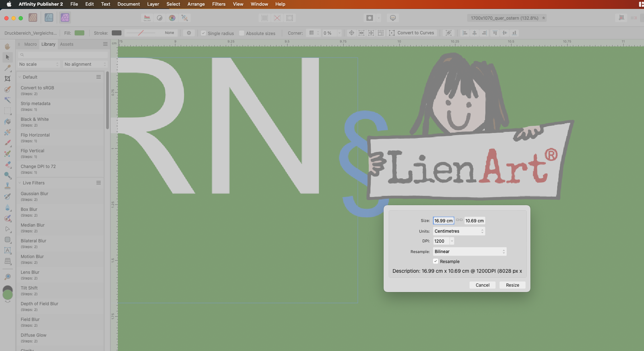Select the Rounded Rectangle shape tool
644x351 pixels.
7,239
